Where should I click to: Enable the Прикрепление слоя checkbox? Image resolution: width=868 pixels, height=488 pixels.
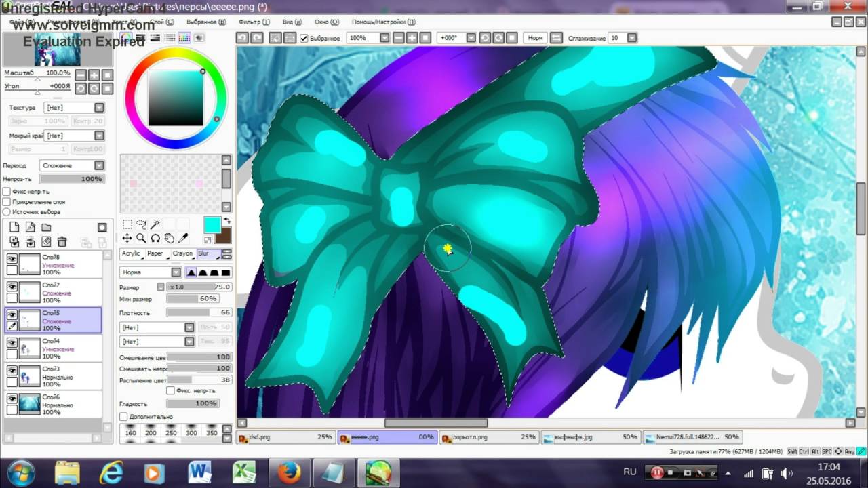(7, 202)
